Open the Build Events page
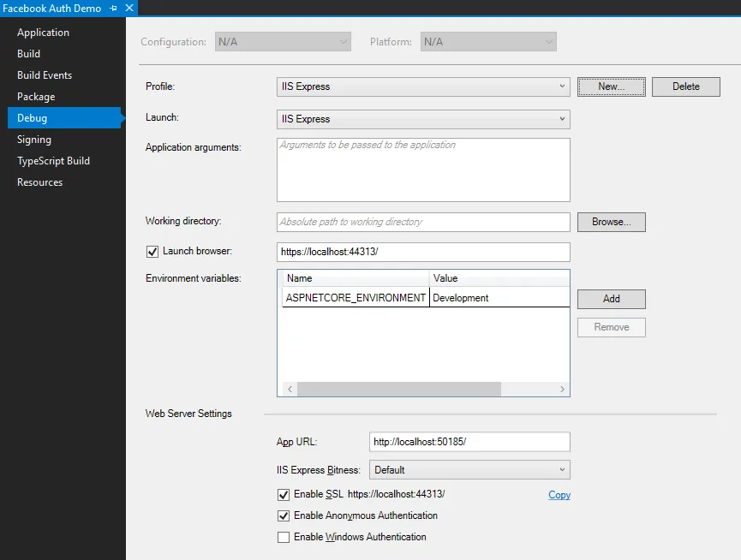 [45, 75]
